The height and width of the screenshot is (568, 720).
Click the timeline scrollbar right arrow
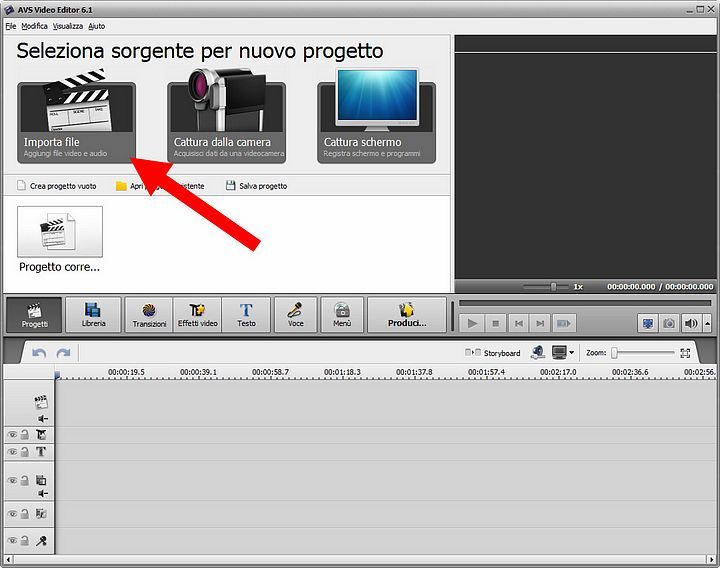click(712, 560)
